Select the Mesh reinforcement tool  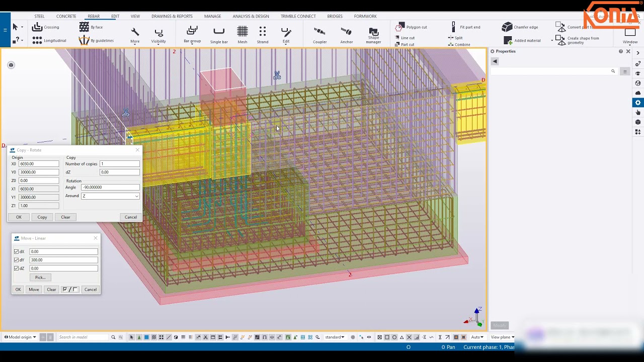tap(243, 35)
